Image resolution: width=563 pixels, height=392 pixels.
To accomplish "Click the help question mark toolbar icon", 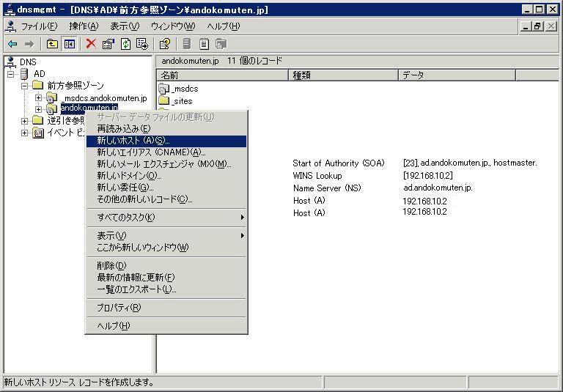I will click(x=165, y=44).
